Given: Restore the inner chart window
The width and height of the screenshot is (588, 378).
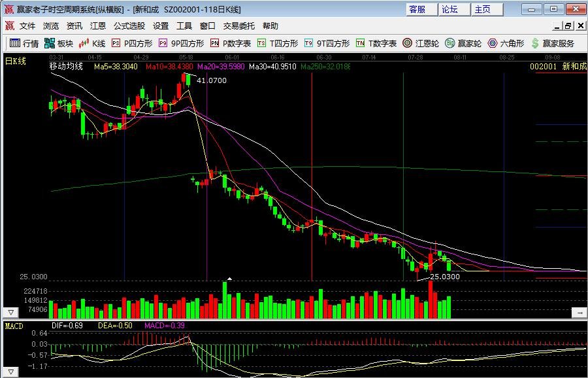Looking at the screenshot, I should pos(568,26).
